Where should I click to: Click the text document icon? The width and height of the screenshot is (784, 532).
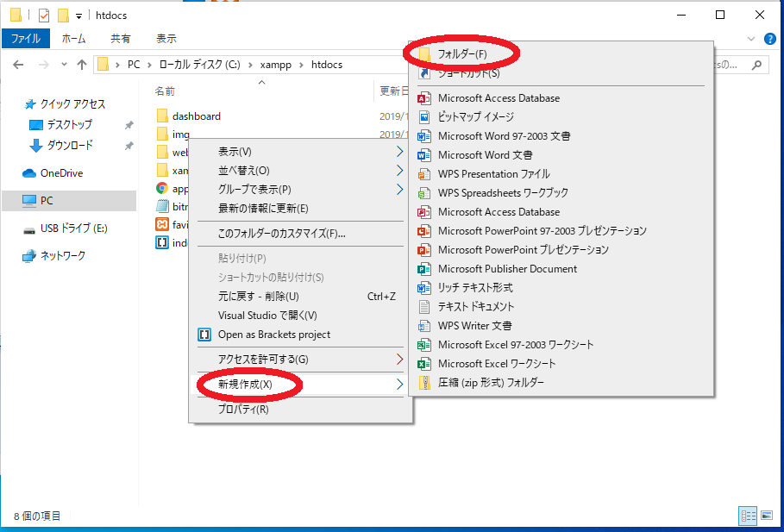424,307
